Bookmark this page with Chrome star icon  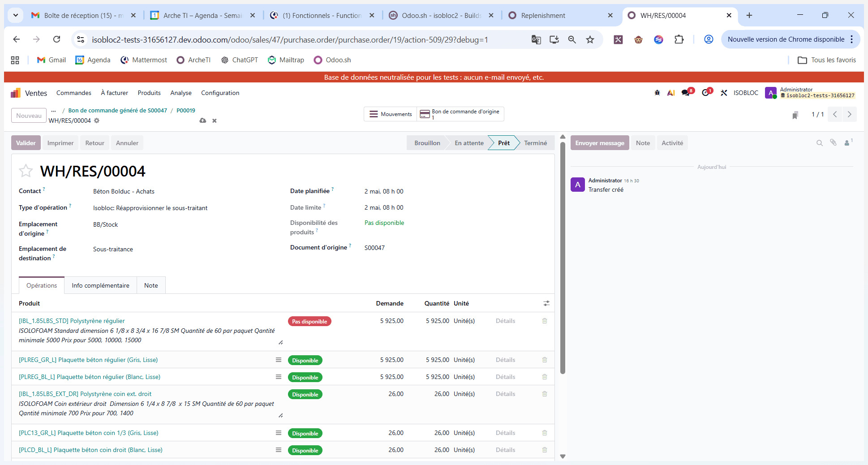click(x=590, y=39)
